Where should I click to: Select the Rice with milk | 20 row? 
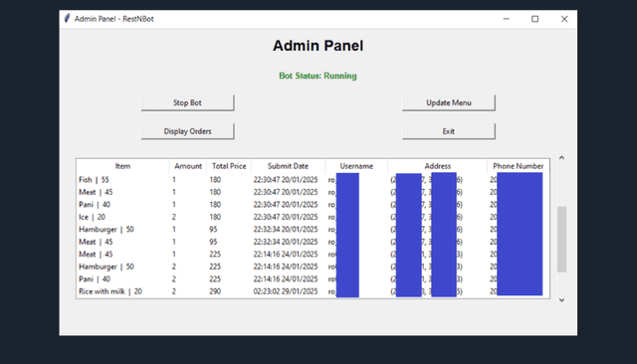point(313,291)
